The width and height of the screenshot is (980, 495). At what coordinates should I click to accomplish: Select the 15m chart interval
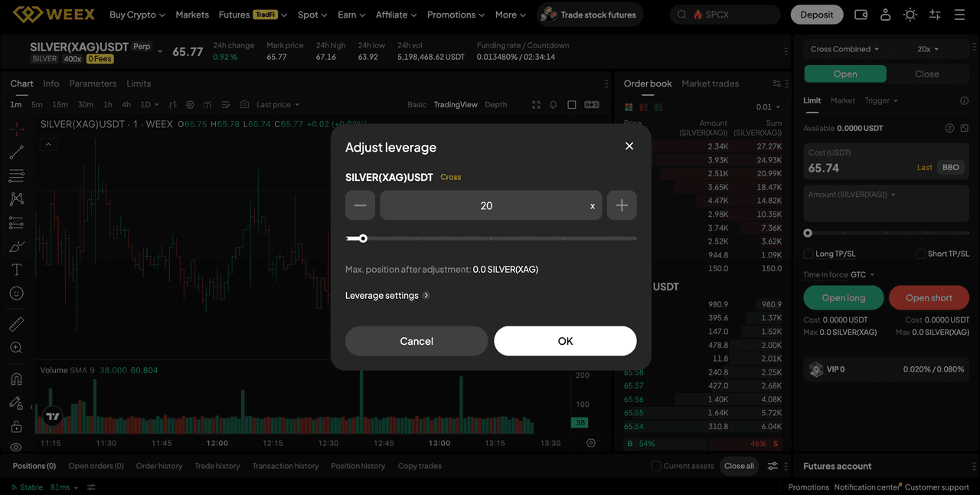(60, 105)
